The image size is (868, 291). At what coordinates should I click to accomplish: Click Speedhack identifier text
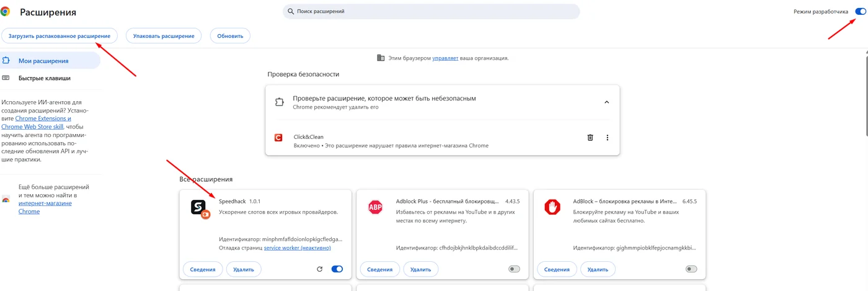point(280,239)
